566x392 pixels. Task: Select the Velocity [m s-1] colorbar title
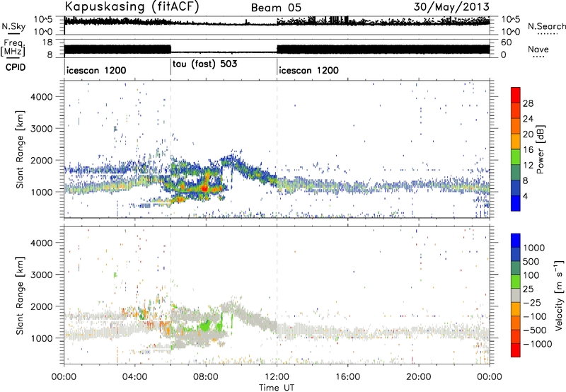(x=559, y=295)
